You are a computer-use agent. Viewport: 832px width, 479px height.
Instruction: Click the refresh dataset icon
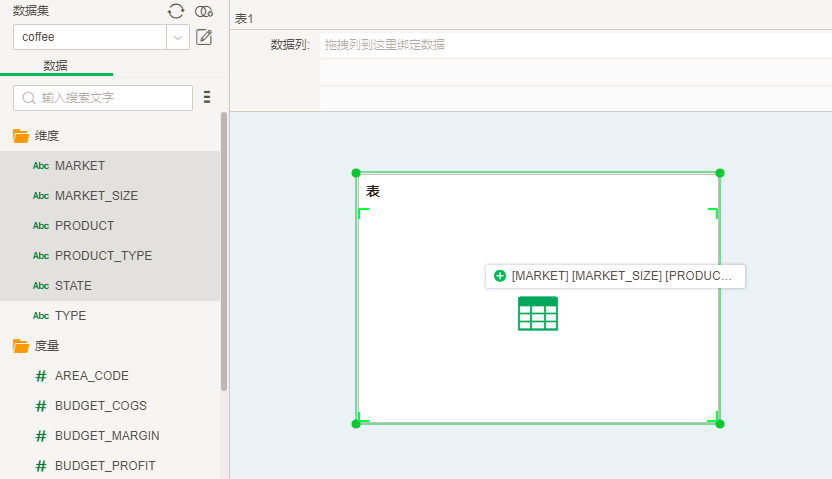[x=176, y=11]
